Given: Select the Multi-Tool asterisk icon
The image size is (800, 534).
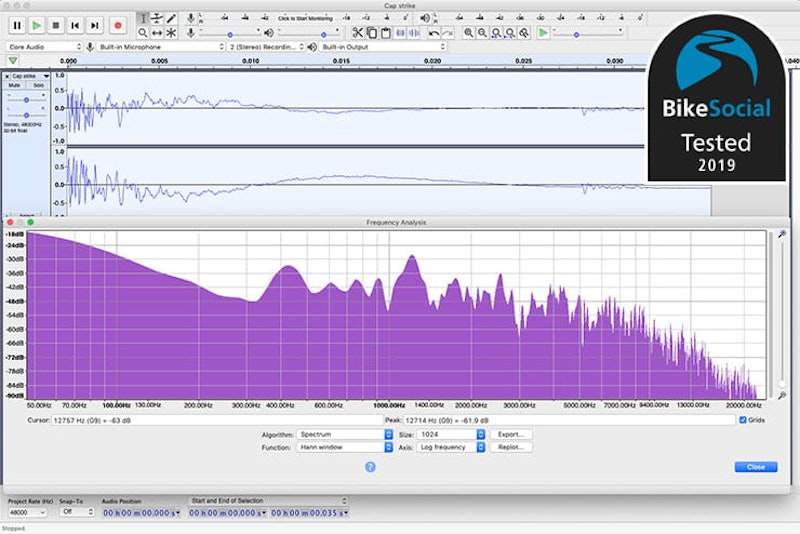Looking at the screenshot, I should pos(171,33).
